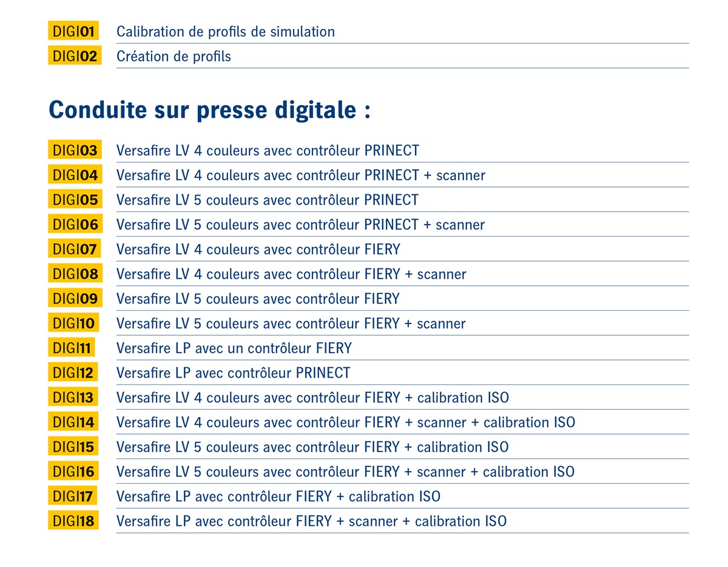Screen dimensions: 728x567
Task: Select the DIGI08 description text
Action: coord(291,274)
